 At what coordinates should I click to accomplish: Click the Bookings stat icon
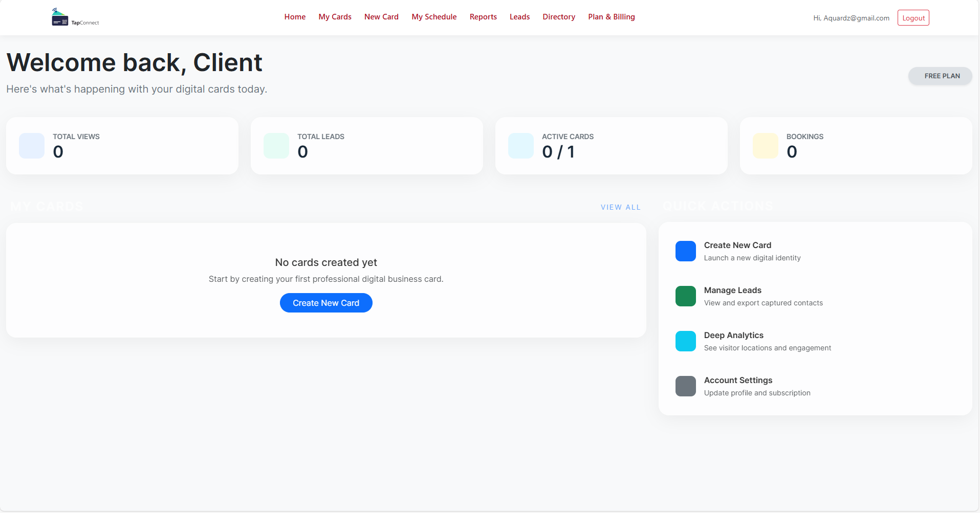pos(765,145)
